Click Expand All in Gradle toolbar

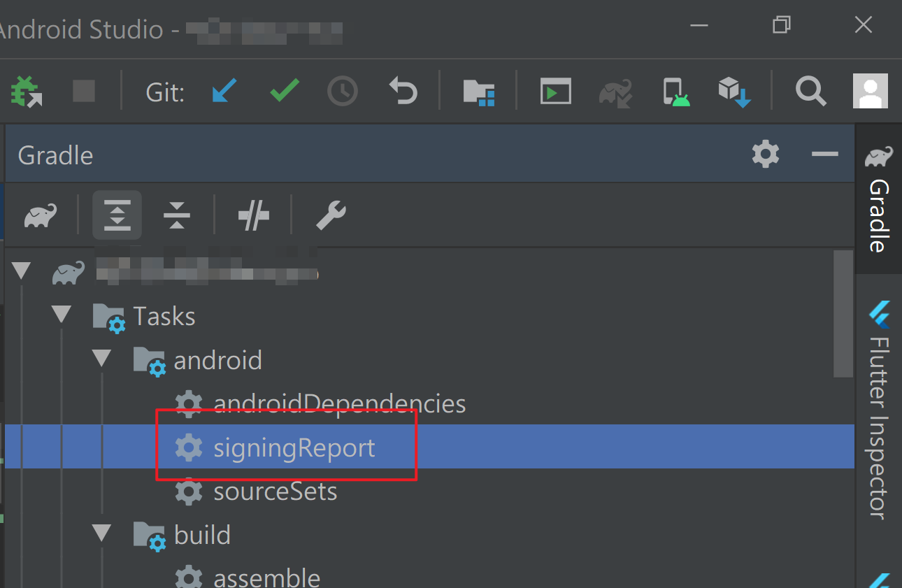[x=117, y=215]
